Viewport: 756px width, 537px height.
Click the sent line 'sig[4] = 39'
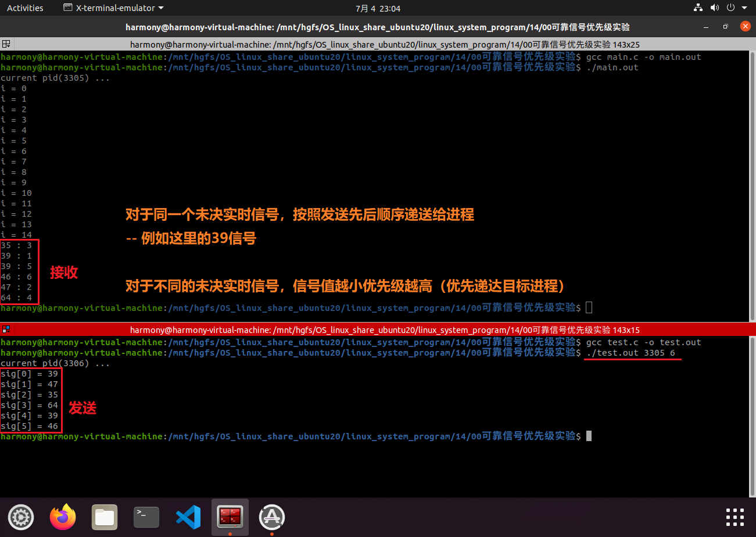click(29, 416)
